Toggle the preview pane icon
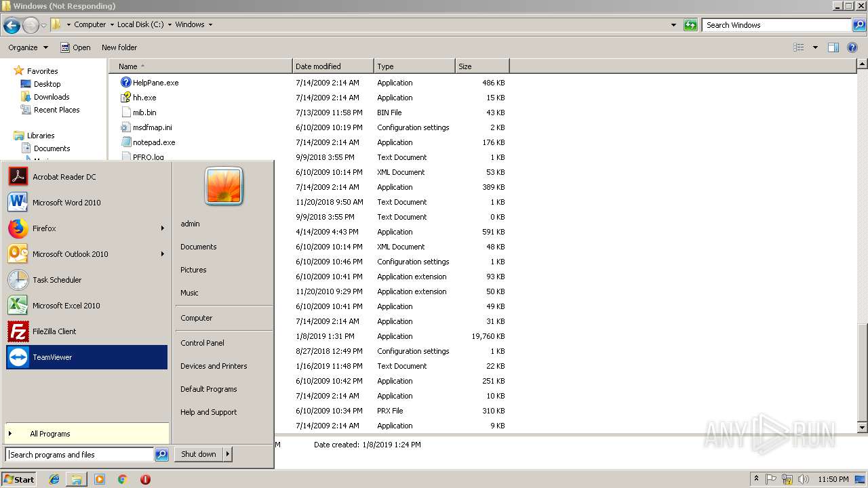Image resolution: width=868 pixels, height=488 pixels. tap(833, 47)
